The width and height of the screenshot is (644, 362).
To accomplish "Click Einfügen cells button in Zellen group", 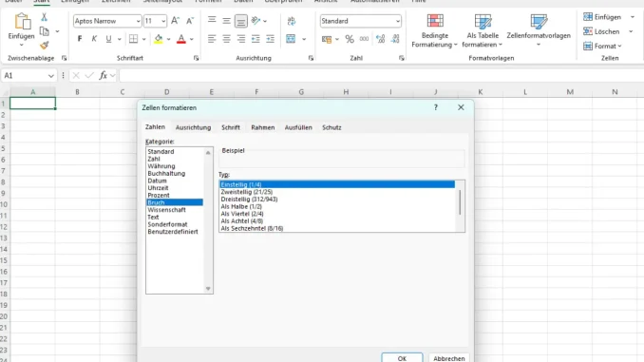I will point(602,17).
